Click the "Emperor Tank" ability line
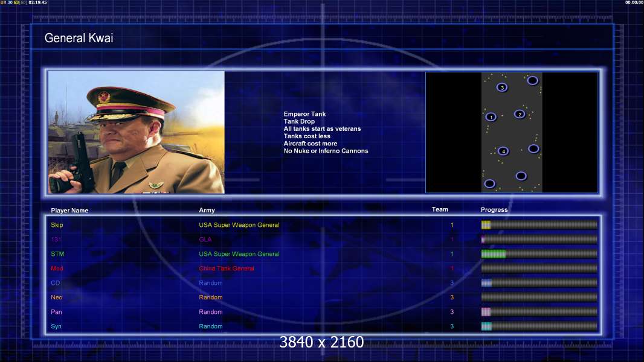The width and height of the screenshot is (644, 362). click(x=304, y=114)
